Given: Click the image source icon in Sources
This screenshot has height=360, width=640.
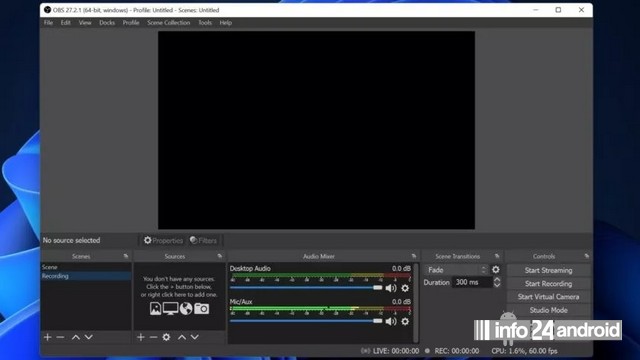Looking at the screenshot, I should (155, 309).
